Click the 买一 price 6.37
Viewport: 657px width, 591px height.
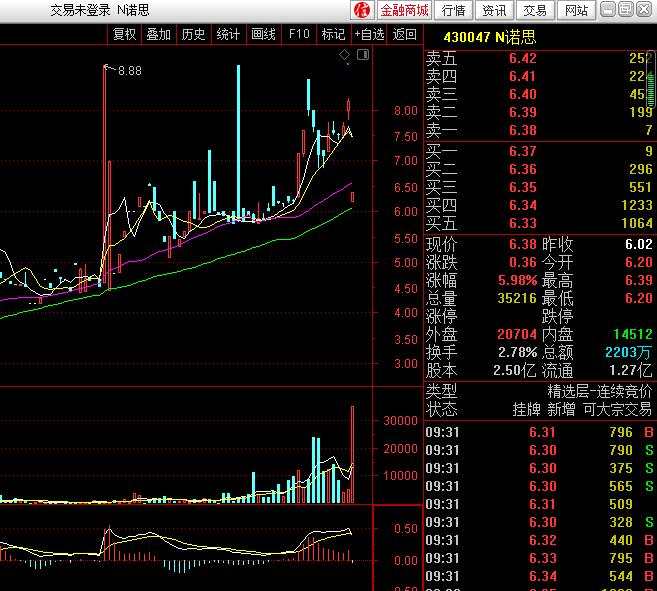[x=522, y=151]
